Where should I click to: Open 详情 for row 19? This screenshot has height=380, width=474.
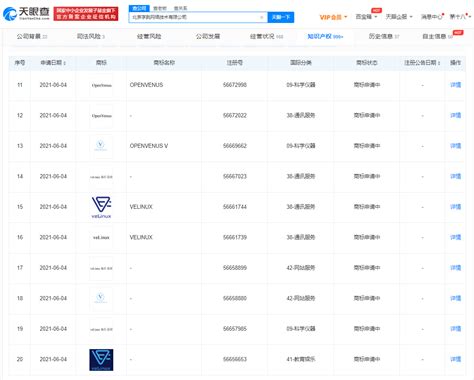[x=455, y=329]
